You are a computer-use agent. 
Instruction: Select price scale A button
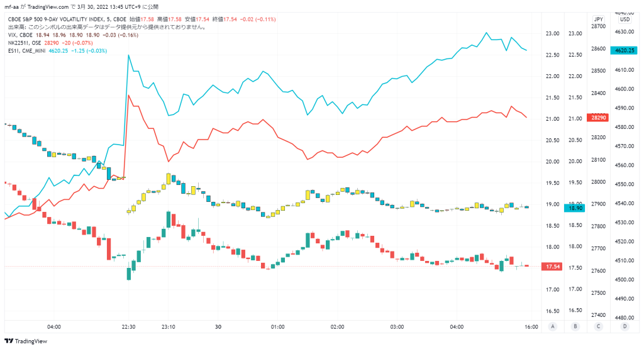552,326
